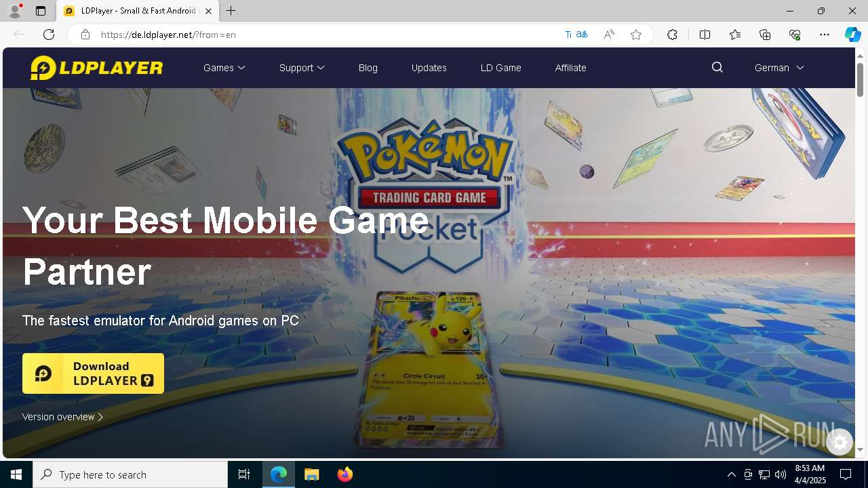Open Edge settings and more menu

coord(825,35)
